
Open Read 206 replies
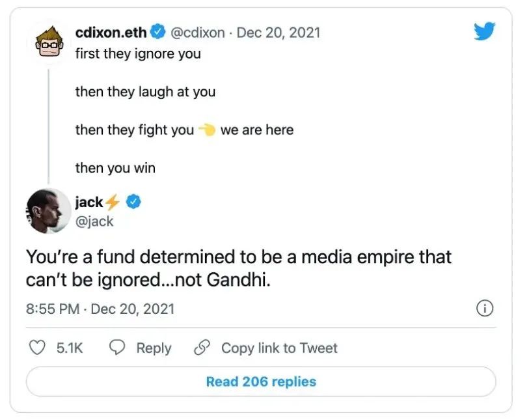coord(261,382)
